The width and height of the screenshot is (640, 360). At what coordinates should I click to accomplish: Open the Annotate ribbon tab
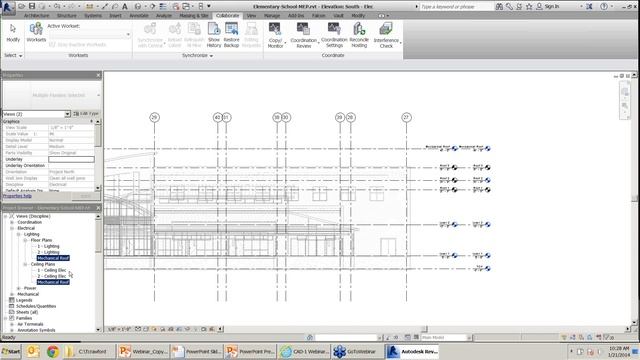(x=139, y=16)
